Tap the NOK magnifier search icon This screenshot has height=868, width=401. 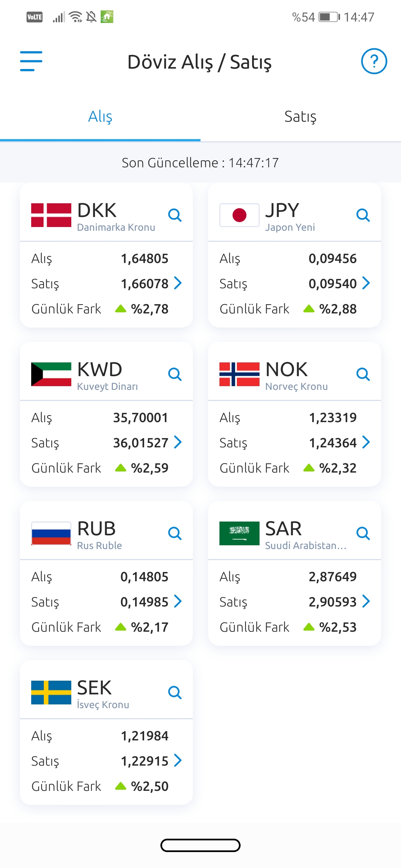pyautogui.click(x=363, y=374)
